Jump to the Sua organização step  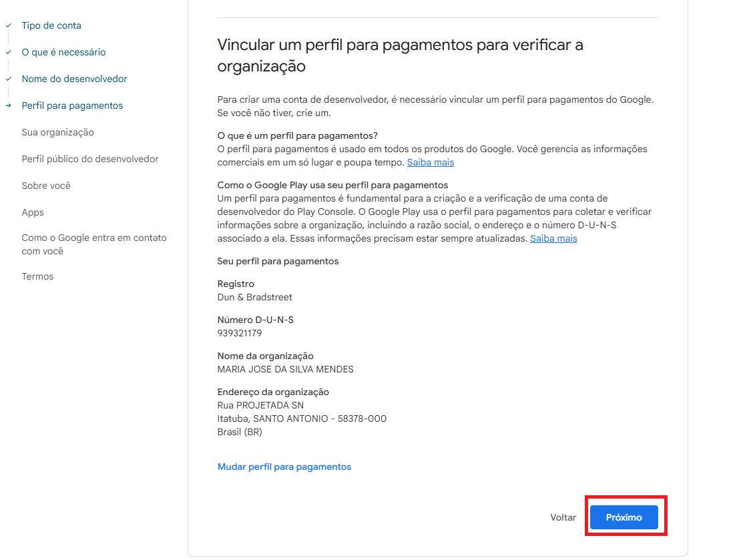coord(57,132)
